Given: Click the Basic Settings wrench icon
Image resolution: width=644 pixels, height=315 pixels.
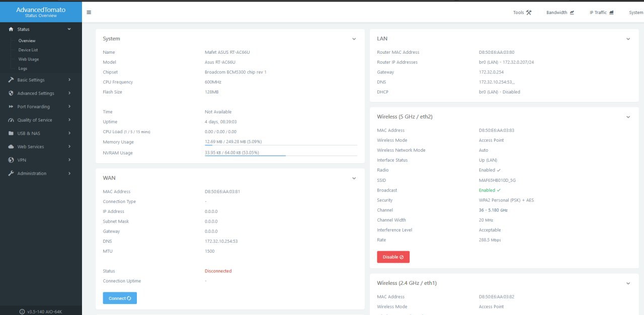Looking at the screenshot, I should 11,80.
